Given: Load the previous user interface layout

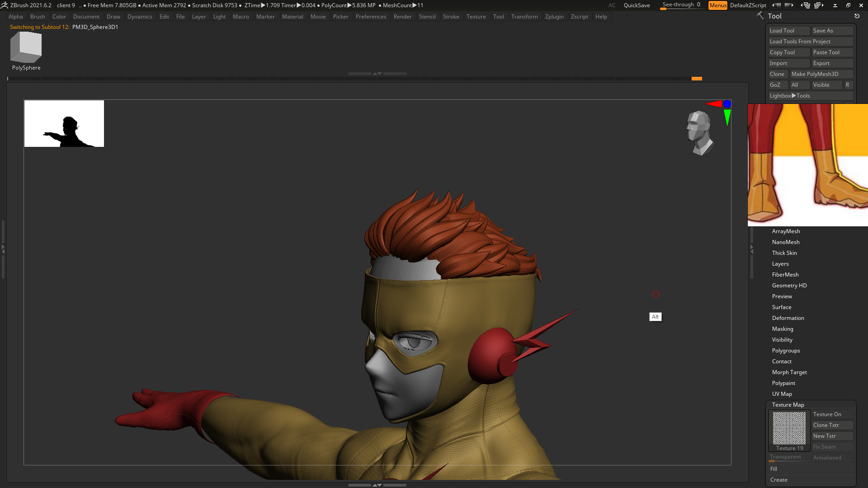Looking at the screenshot, I should [x=805, y=5].
